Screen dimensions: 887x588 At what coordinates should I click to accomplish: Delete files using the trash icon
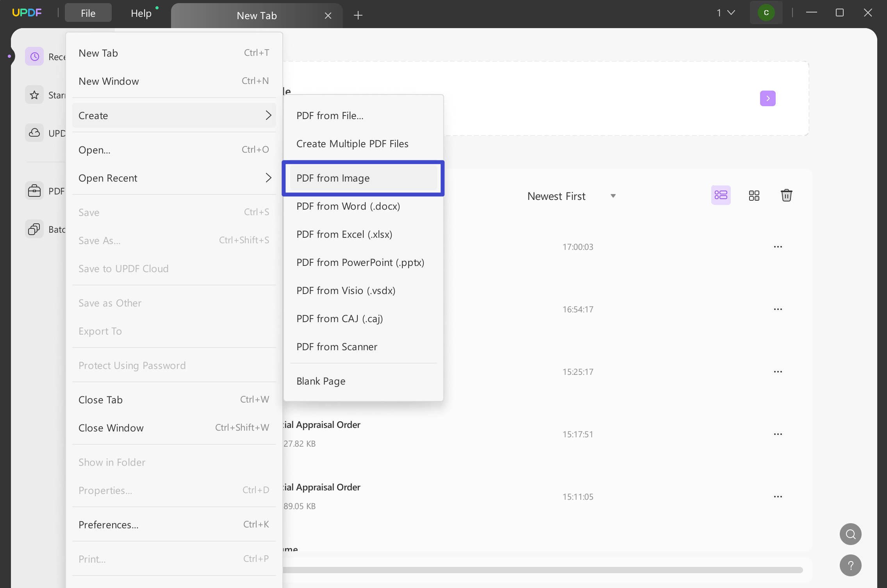point(787,195)
